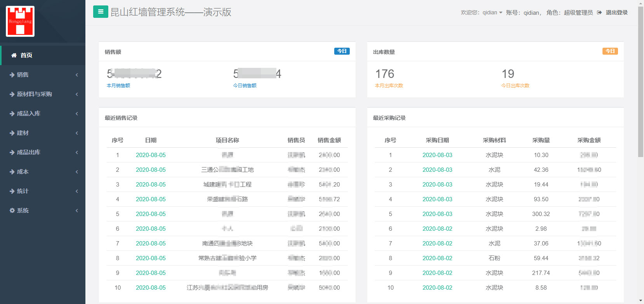644x304 pixels.
Task: Click the home icon beside 首页
Action: click(x=14, y=55)
